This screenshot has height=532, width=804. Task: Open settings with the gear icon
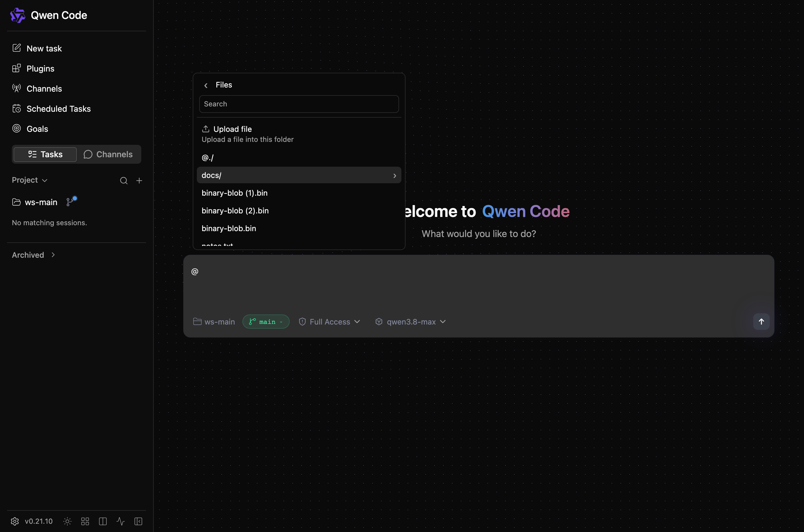(15, 521)
